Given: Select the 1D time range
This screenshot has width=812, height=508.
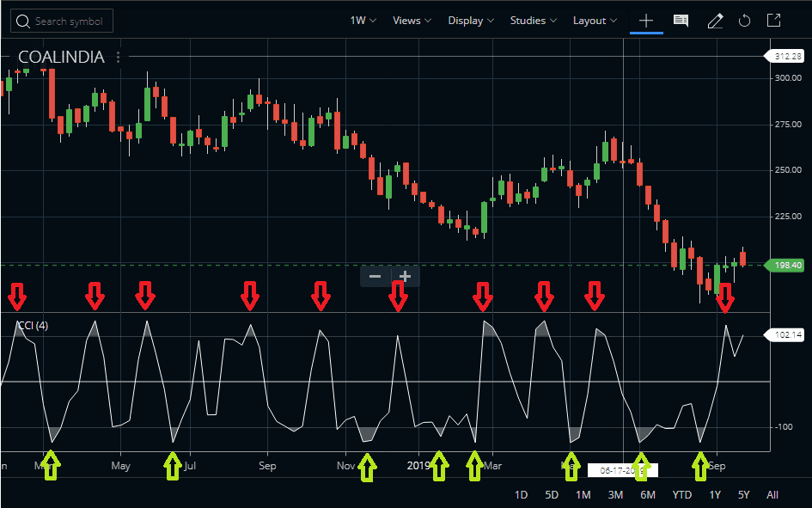Looking at the screenshot, I should pos(521,495).
